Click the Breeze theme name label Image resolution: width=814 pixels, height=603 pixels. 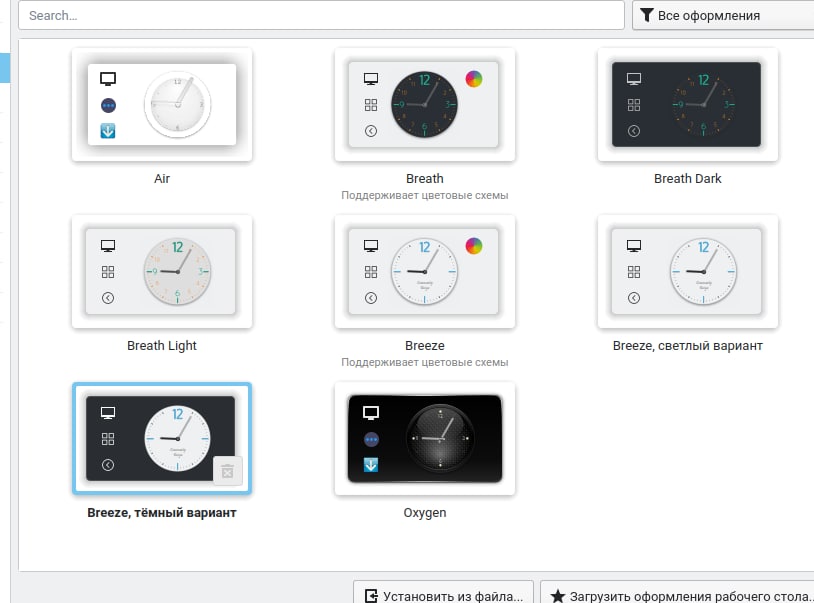point(425,346)
